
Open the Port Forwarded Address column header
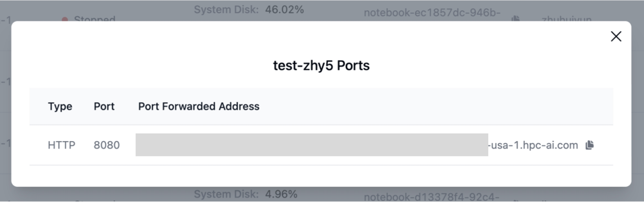[x=198, y=106]
